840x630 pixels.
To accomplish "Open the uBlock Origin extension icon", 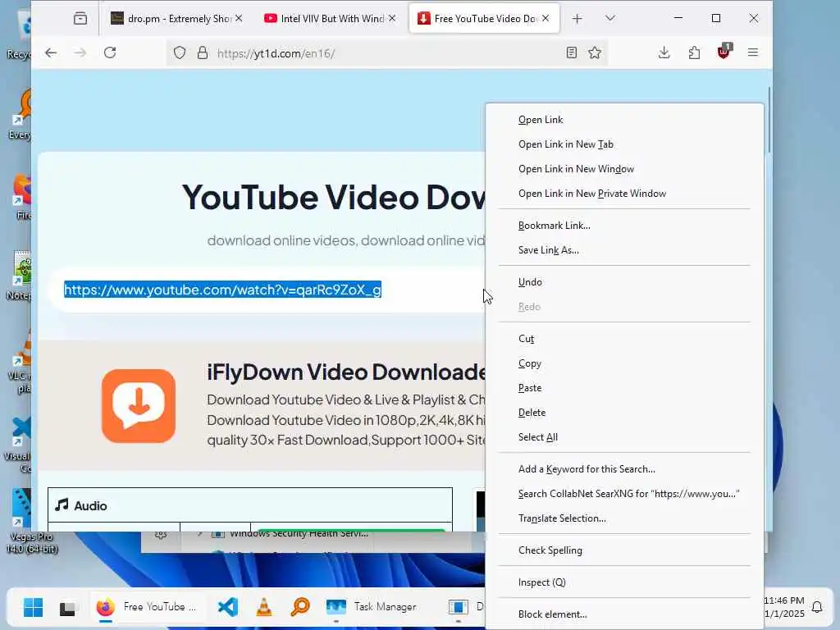I will click(x=724, y=52).
